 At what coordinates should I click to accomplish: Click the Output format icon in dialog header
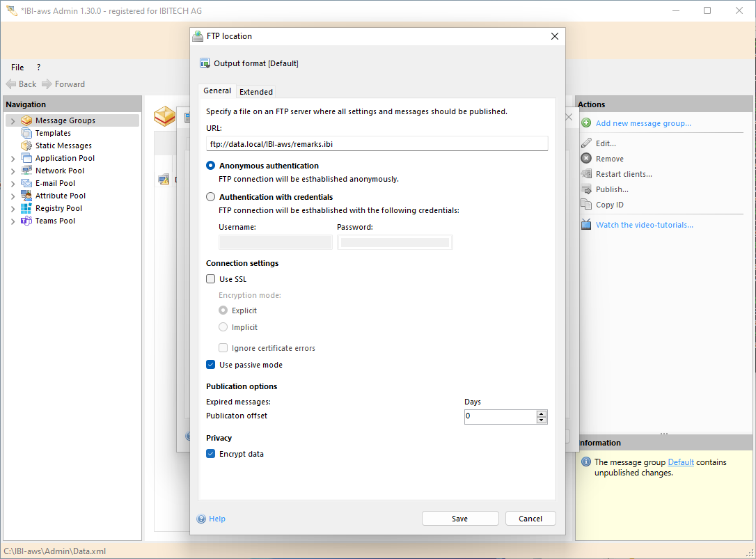pos(205,63)
